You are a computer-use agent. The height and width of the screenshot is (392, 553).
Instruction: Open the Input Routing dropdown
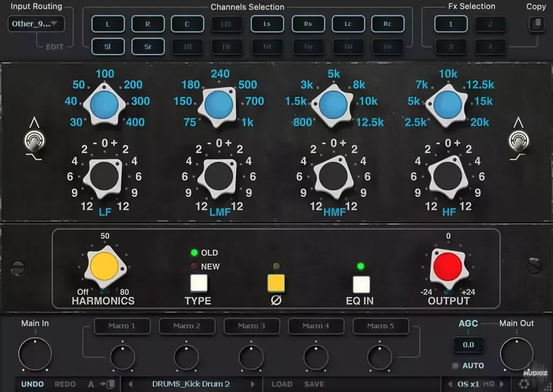[x=36, y=24]
